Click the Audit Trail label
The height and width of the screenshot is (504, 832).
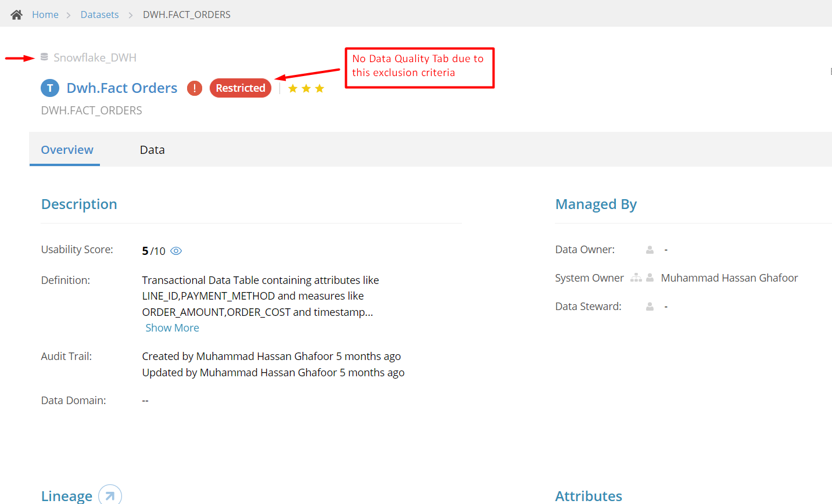(x=66, y=356)
